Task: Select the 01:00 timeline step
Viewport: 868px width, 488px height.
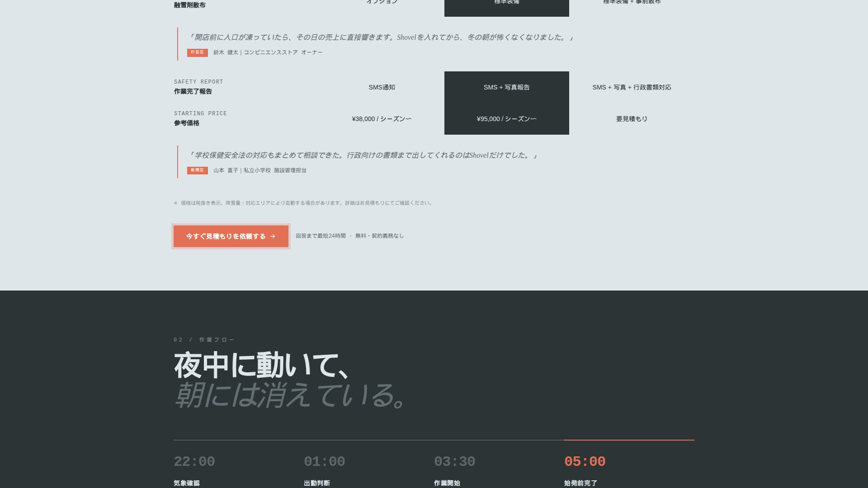Action: 325,461
